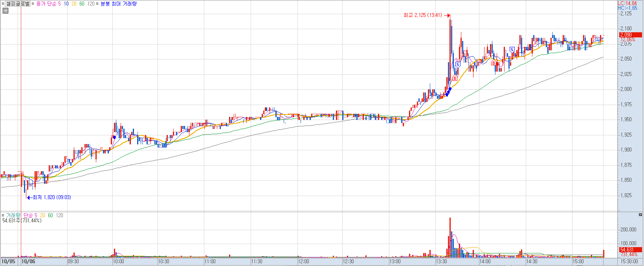Click the gray 120 legend in volume panel
The image size is (644, 266).
[x=59, y=215]
